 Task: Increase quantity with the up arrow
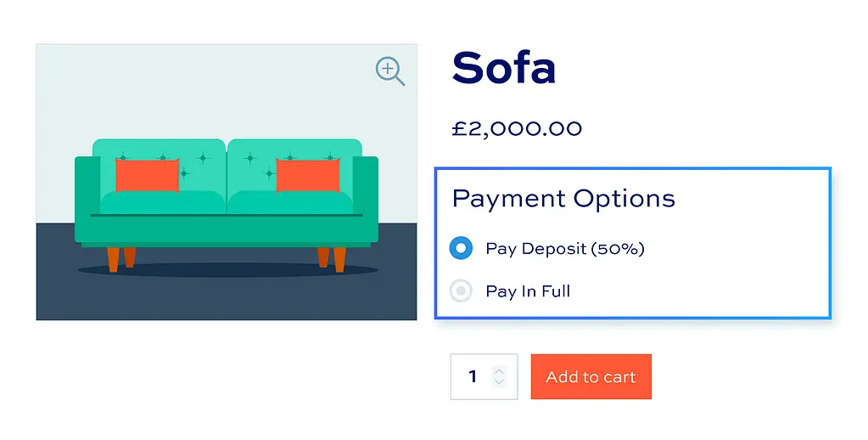coord(500,371)
